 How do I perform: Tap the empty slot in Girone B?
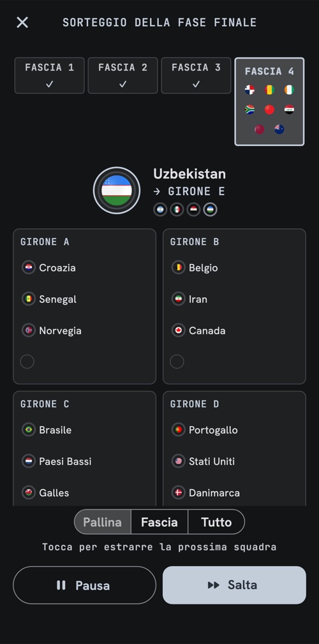coord(177,362)
